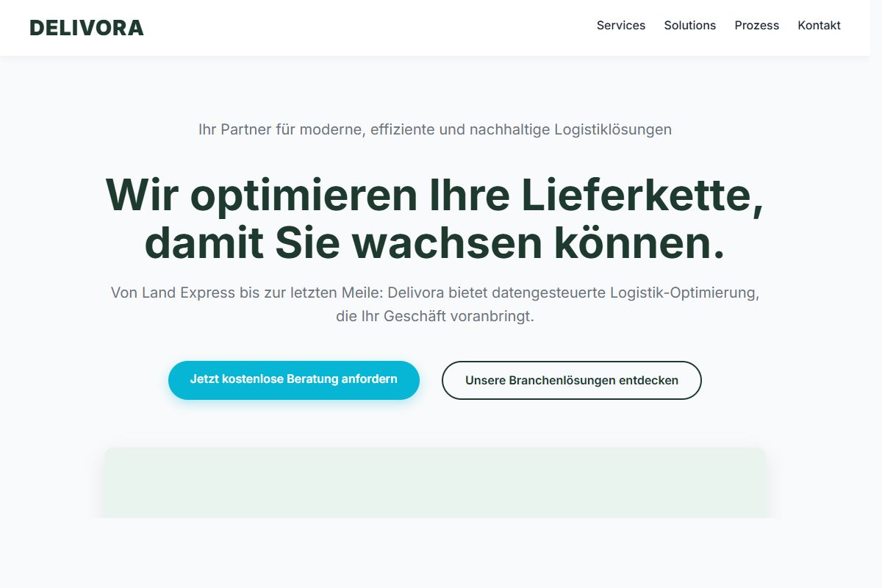Open Services from the top navigation bar
Viewport: 882px width, 588px height.
click(x=620, y=26)
